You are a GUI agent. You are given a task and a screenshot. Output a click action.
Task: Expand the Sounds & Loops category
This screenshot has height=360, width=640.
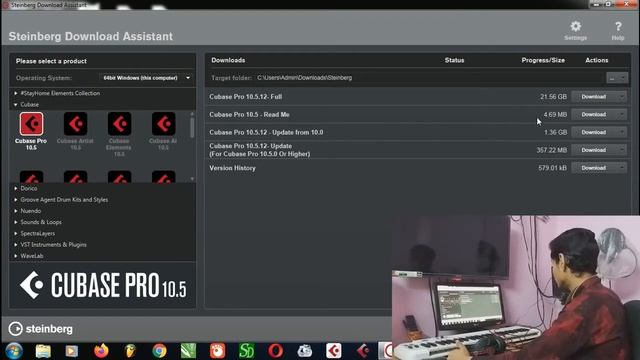click(x=16, y=222)
